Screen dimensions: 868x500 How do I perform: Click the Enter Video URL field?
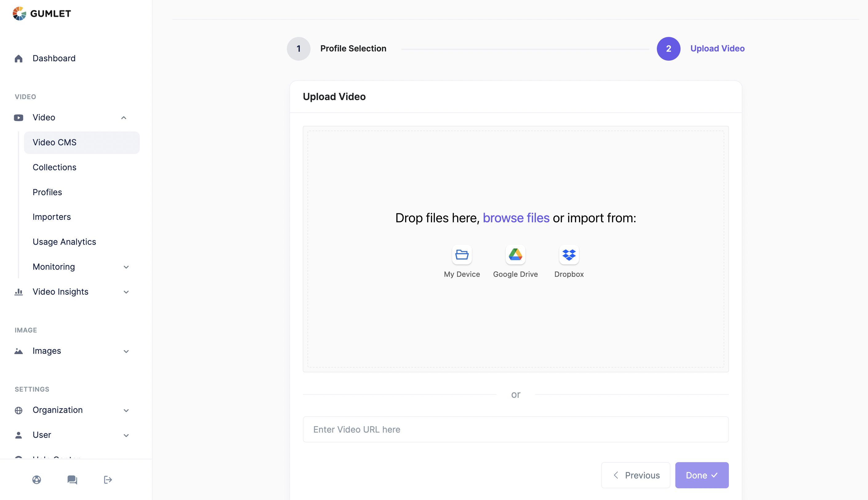[x=516, y=429]
